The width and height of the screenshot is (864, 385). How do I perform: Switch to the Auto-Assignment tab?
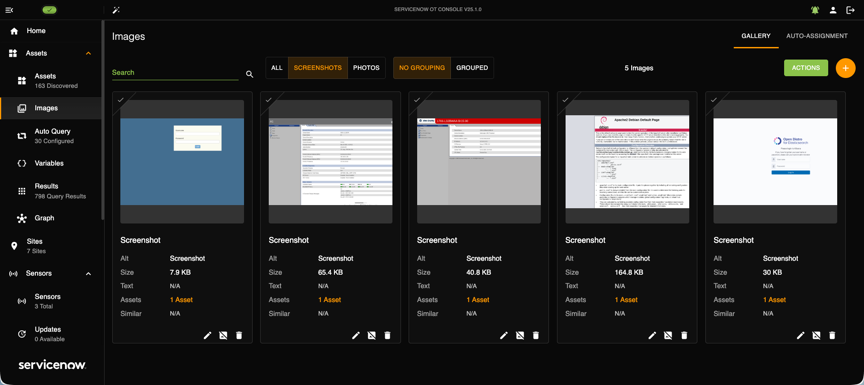(x=817, y=36)
